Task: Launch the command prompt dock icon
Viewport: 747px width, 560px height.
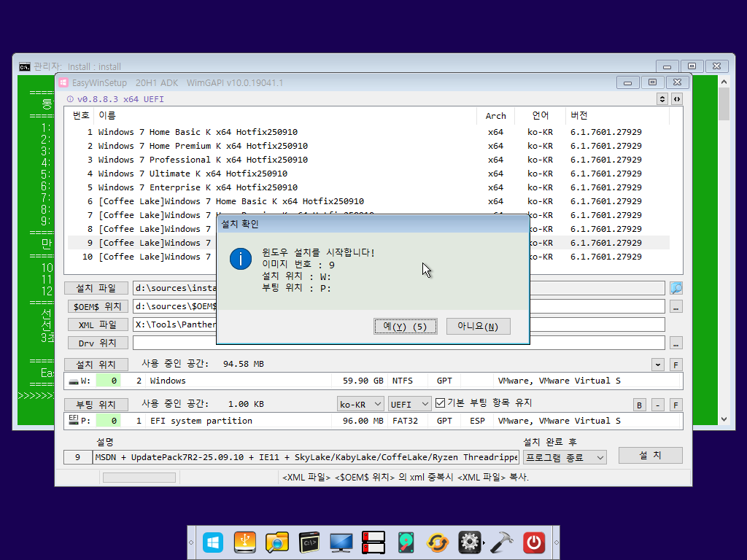Action: tap(309, 542)
